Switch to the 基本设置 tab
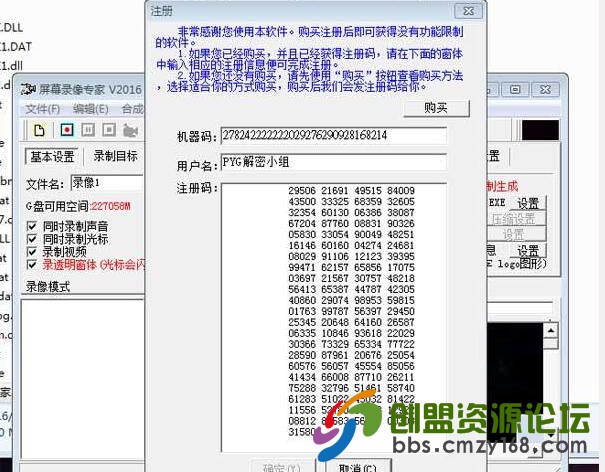Screen dimensions: 605x472 pyautogui.click(x=52, y=157)
